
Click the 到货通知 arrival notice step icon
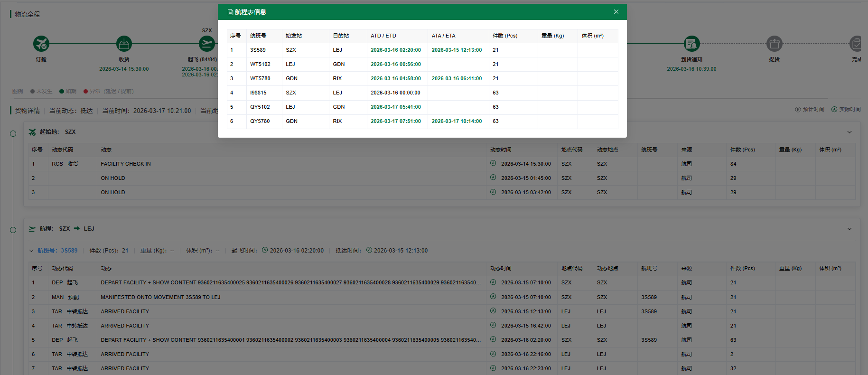(691, 44)
